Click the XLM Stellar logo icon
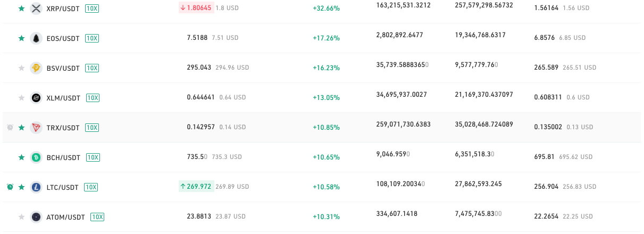This screenshot has height=234, width=644. pos(36,98)
